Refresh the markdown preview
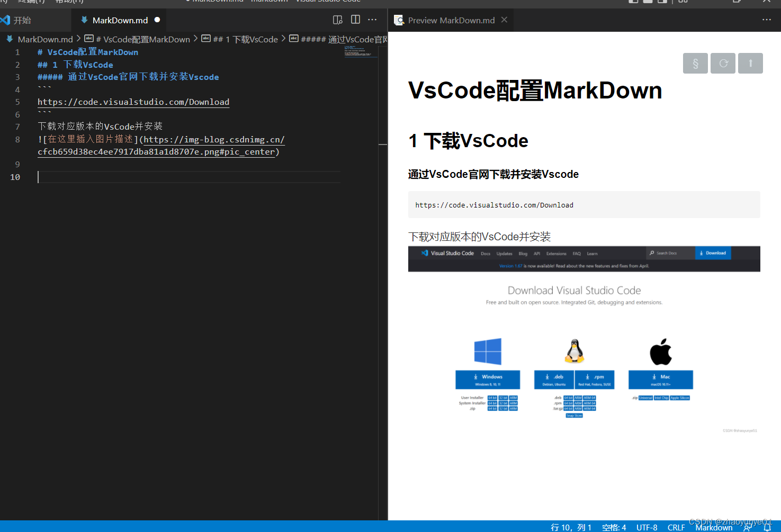 tap(723, 64)
